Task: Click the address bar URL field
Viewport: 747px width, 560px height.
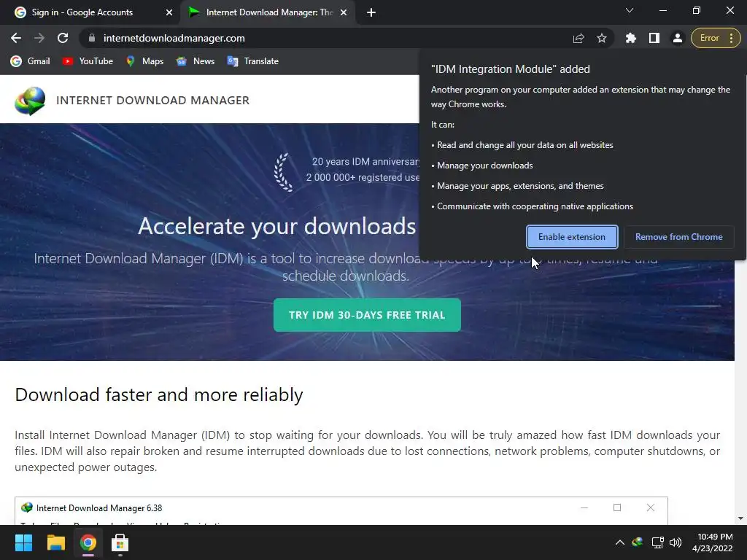Action: point(329,38)
